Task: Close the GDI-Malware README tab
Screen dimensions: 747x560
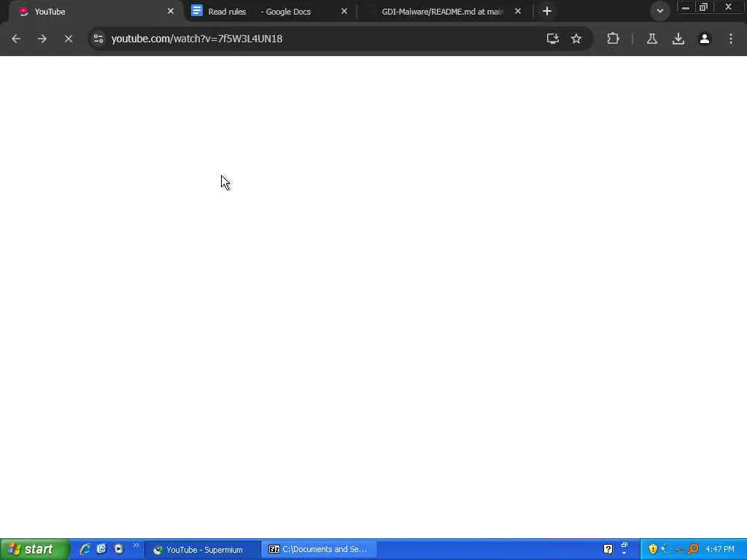Action: coord(518,11)
